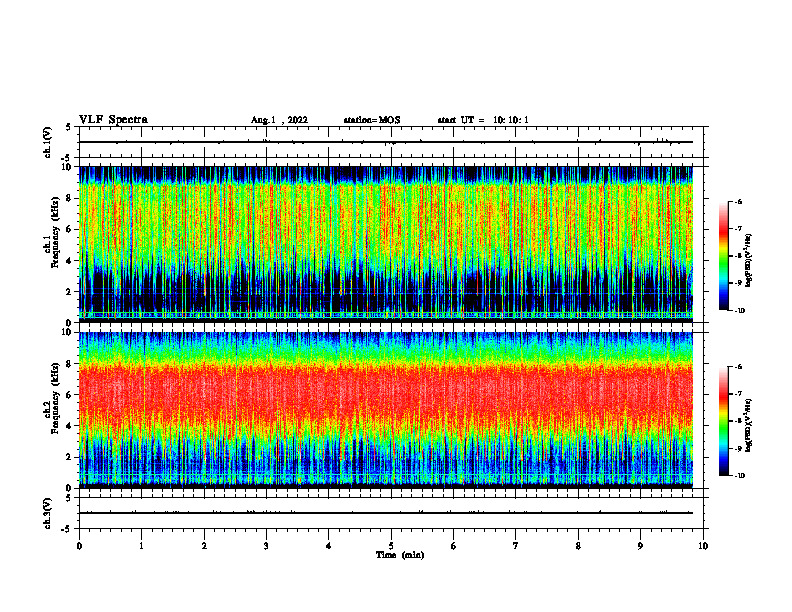Select the log(PSD) label beside ch.1 color bar
Viewport: 792px width, 612px height.
tap(749, 261)
